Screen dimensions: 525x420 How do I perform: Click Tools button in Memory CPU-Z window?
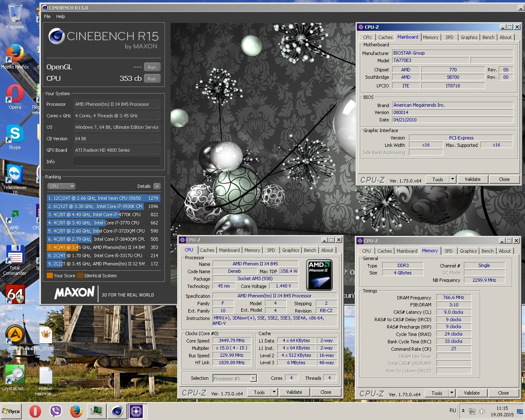point(437,393)
